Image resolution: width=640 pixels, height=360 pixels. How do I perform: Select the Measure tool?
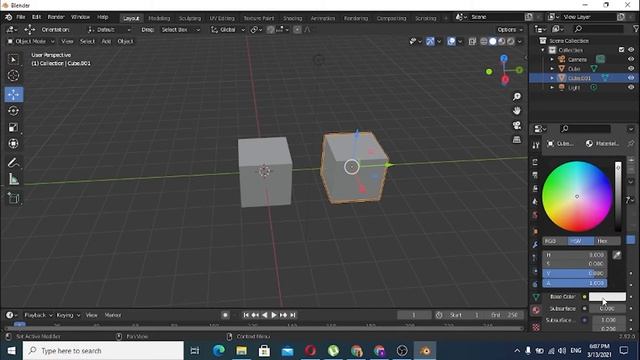point(13,179)
